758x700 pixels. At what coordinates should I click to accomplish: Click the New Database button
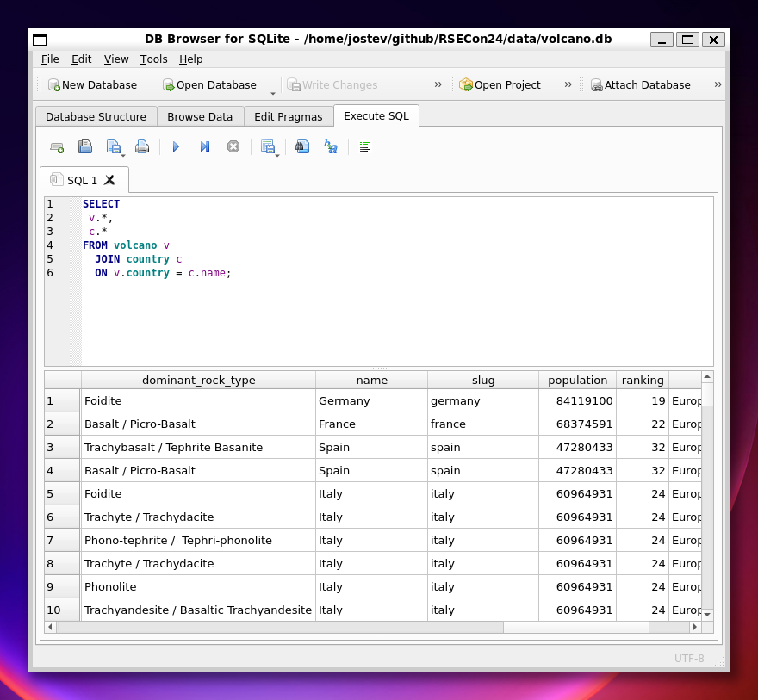click(92, 84)
